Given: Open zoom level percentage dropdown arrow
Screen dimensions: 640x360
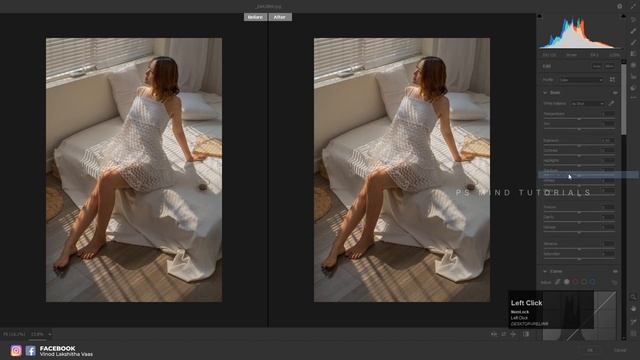Looking at the screenshot, I should [50, 334].
